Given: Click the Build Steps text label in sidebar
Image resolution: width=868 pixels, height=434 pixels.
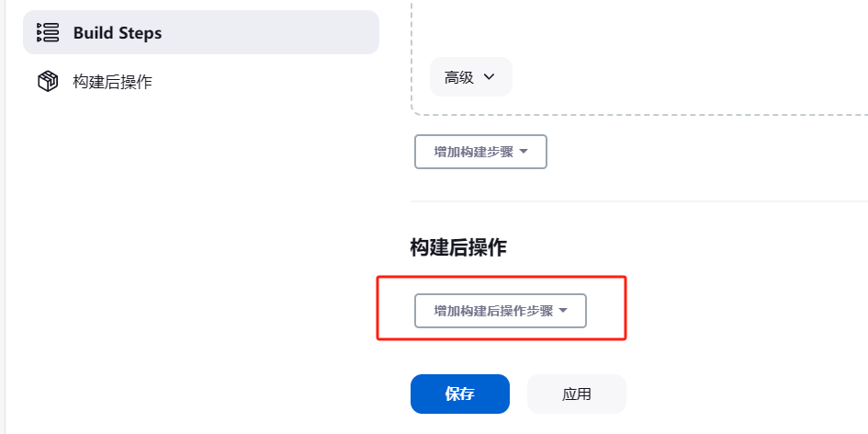Looking at the screenshot, I should 118,33.
